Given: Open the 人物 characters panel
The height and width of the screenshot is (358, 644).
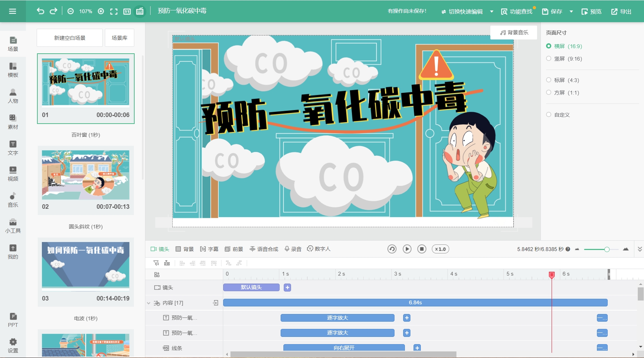Looking at the screenshot, I should tap(13, 96).
